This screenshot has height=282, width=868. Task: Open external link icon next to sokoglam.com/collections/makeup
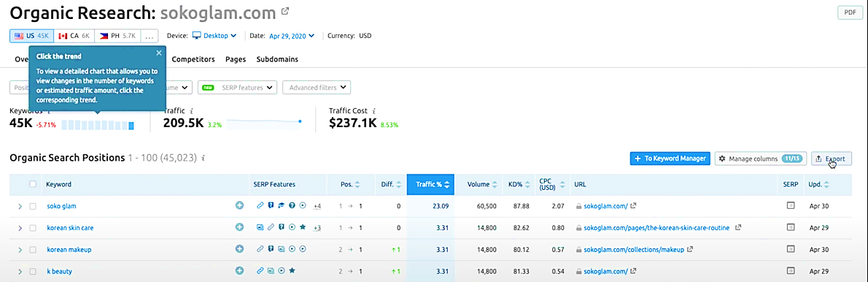click(690, 249)
